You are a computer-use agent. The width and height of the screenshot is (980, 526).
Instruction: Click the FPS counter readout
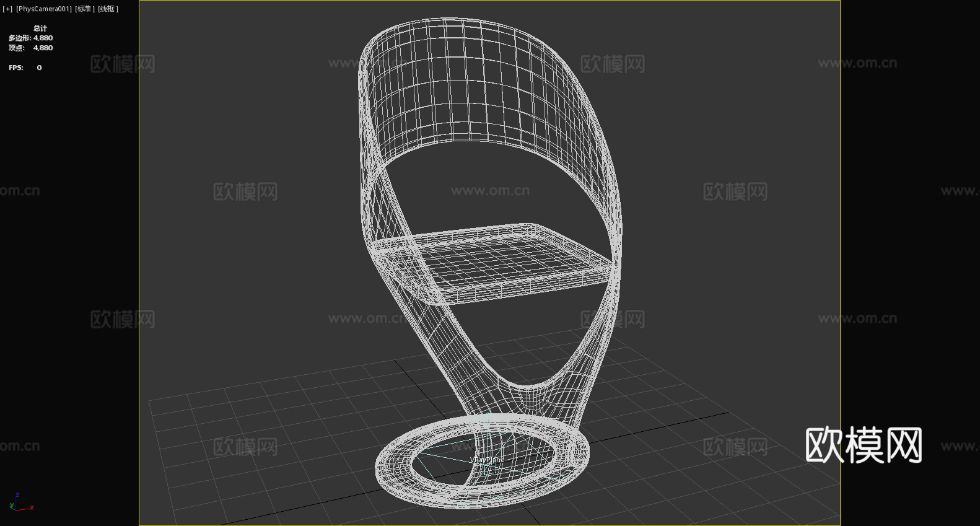(25, 68)
